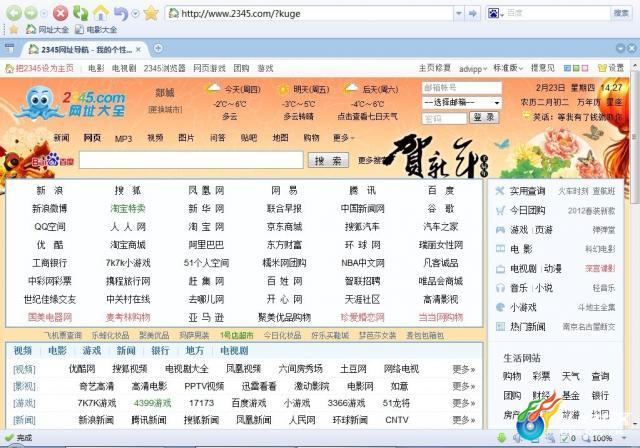Open the 新浪微博 link

(49, 209)
